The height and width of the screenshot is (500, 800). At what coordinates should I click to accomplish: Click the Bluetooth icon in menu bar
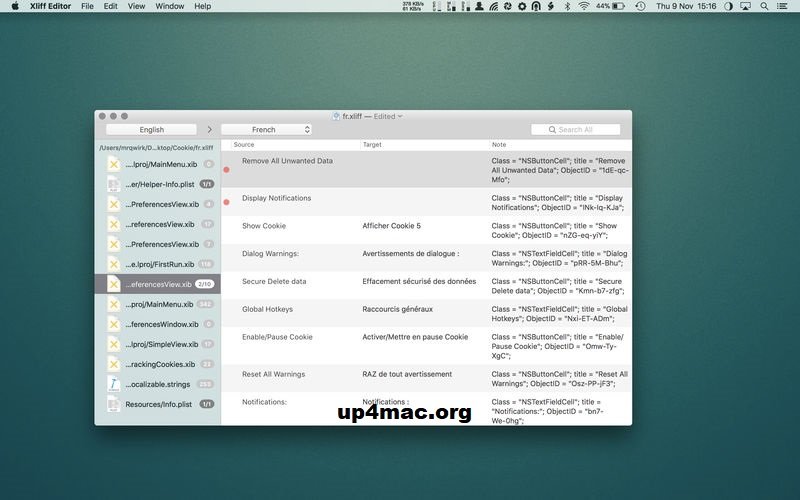[567, 6]
